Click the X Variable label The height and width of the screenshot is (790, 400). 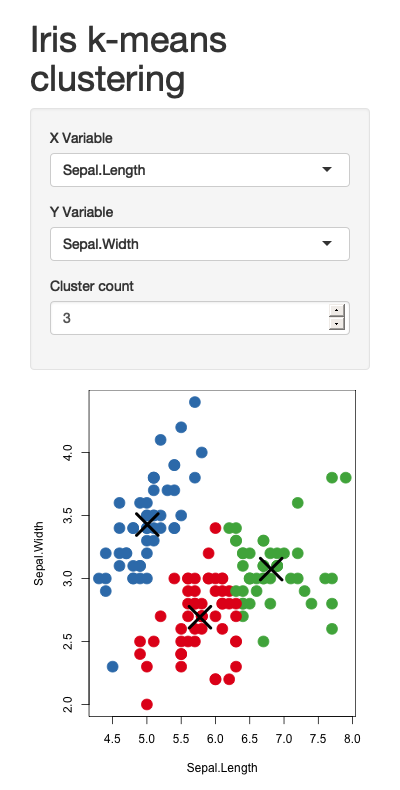[x=81, y=138]
